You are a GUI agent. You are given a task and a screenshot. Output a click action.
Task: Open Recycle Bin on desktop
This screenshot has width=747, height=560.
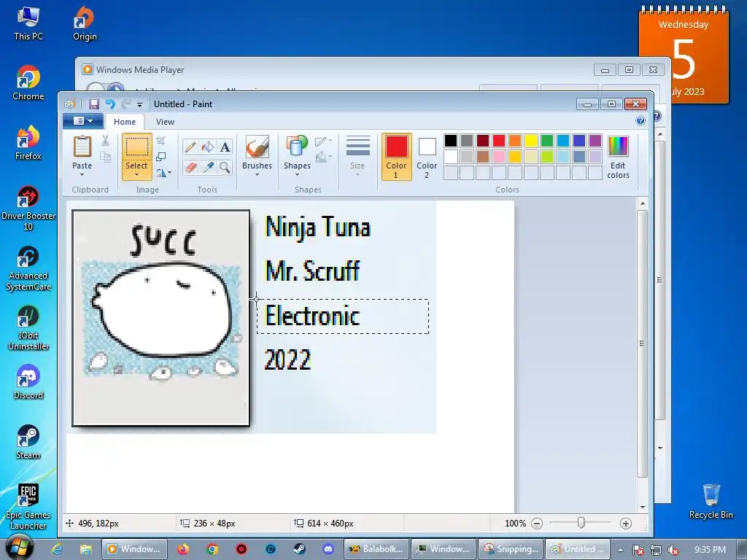[x=711, y=501]
